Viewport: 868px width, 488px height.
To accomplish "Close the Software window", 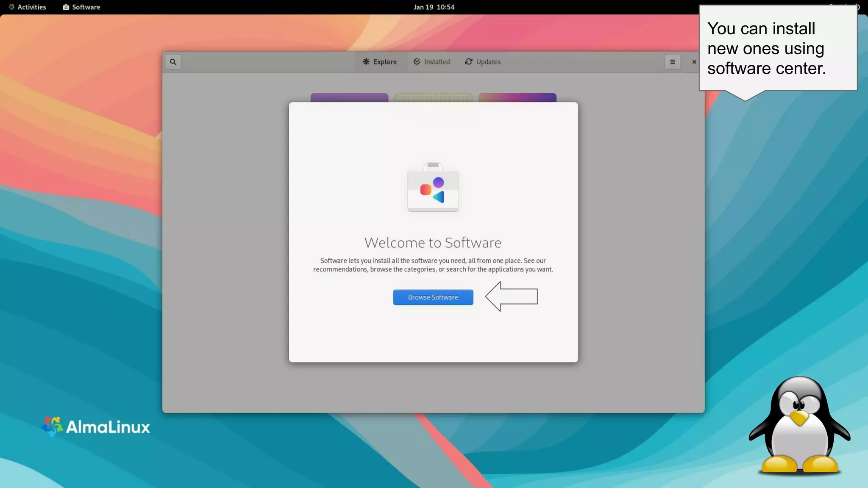I will point(694,62).
